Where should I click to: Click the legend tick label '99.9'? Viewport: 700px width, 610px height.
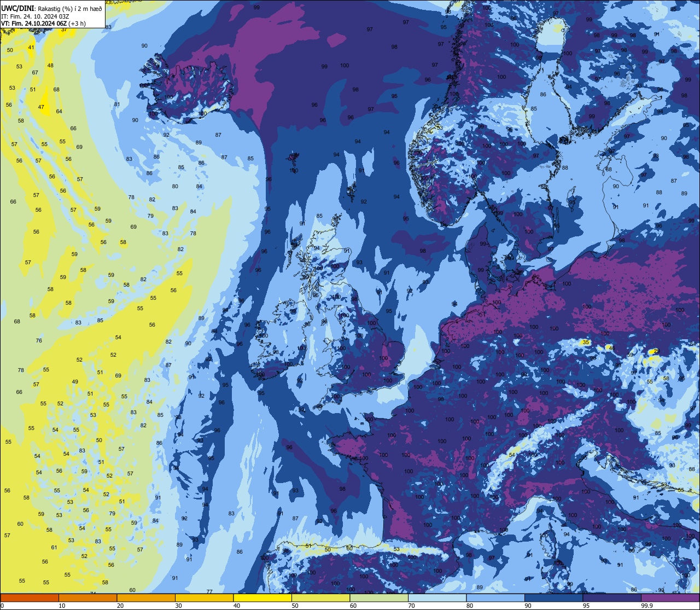[647, 606]
